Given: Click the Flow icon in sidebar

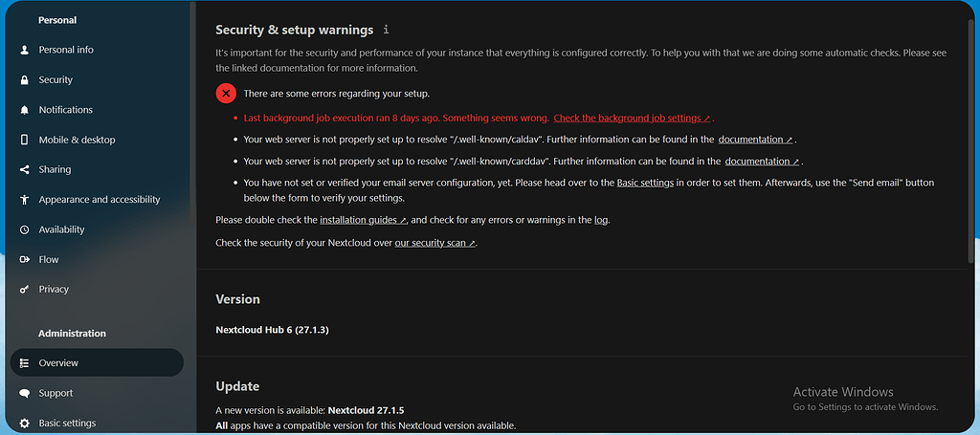Looking at the screenshot, I should [x=24, y=260].
